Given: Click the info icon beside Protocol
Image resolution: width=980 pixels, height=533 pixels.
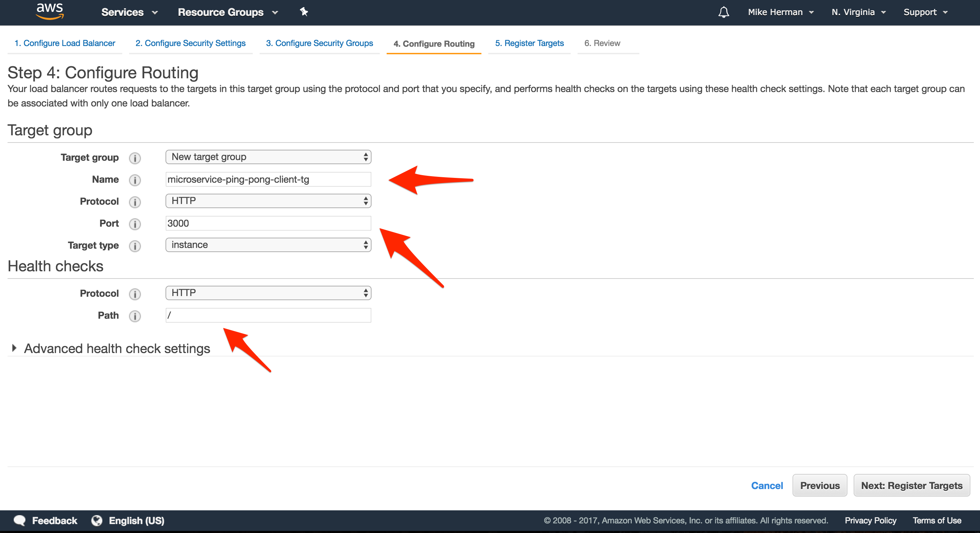Looking at the screenshot, I should coord(135,202).
